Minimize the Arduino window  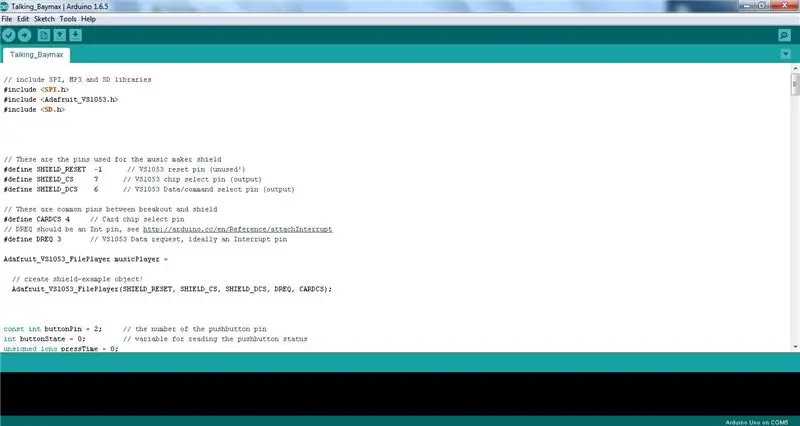coord(748,6)
